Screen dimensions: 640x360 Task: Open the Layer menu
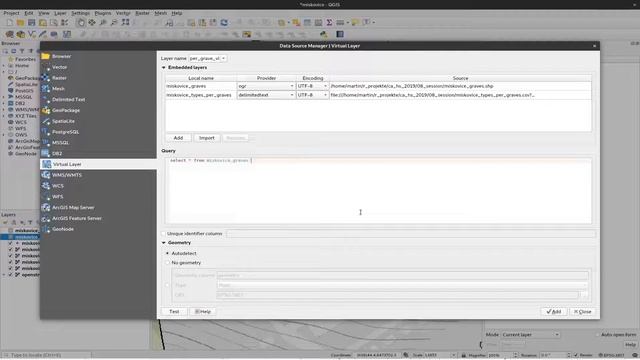pos(60,13)
